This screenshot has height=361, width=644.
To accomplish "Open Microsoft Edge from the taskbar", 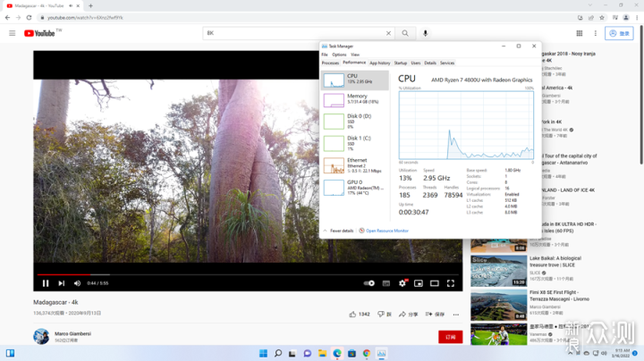I will point(337,353).
